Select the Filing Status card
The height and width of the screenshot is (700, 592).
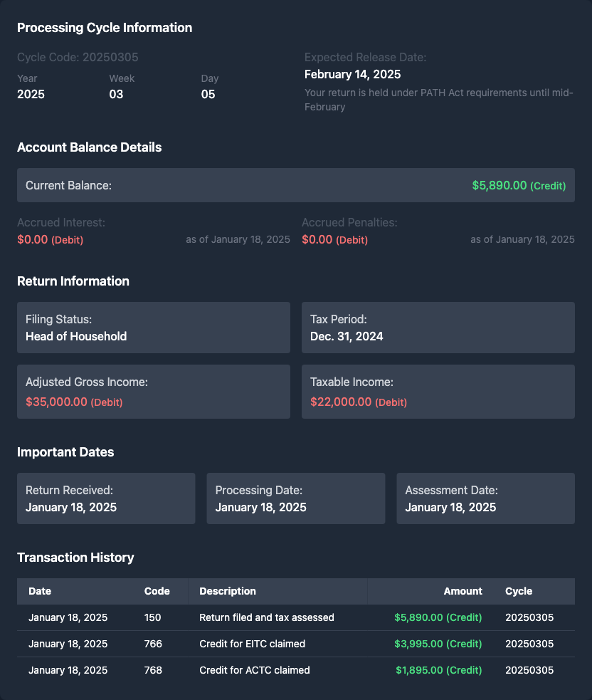coord(154,328)
